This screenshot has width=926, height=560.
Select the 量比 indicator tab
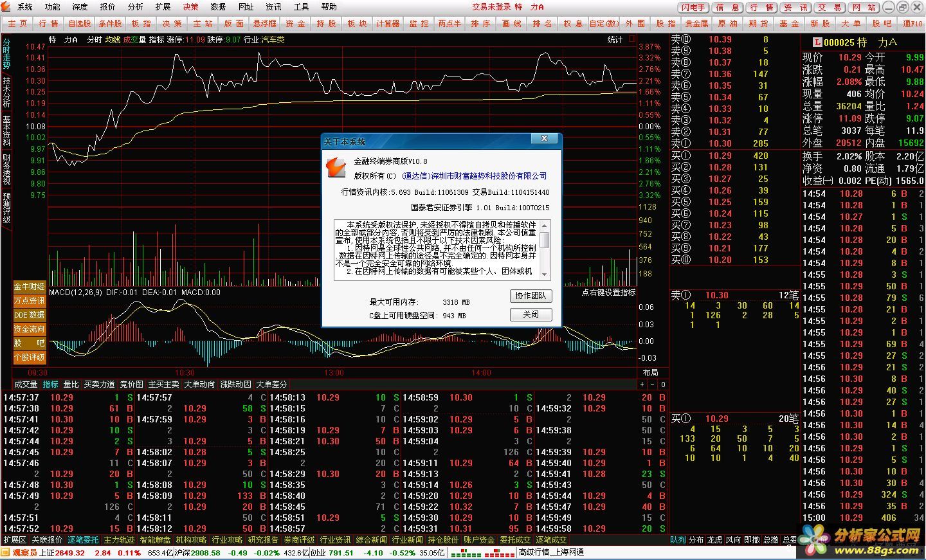point(71,384)
